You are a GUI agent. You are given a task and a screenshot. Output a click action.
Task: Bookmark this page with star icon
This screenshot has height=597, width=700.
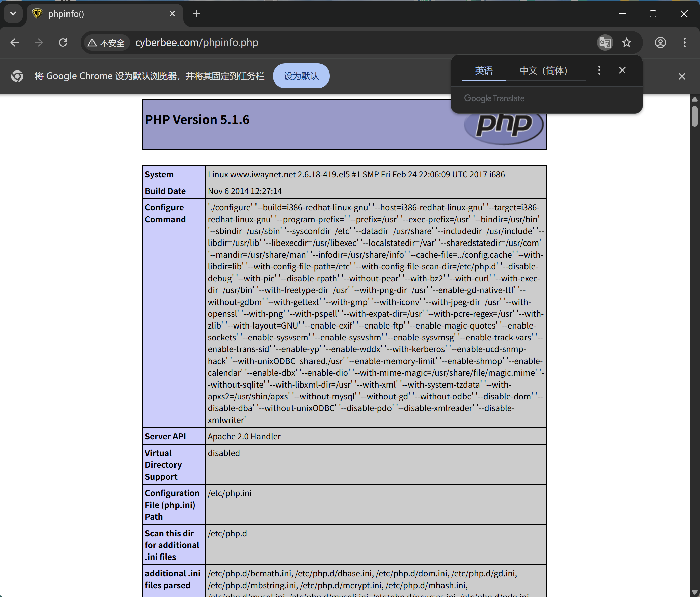[x=627, y=42]
